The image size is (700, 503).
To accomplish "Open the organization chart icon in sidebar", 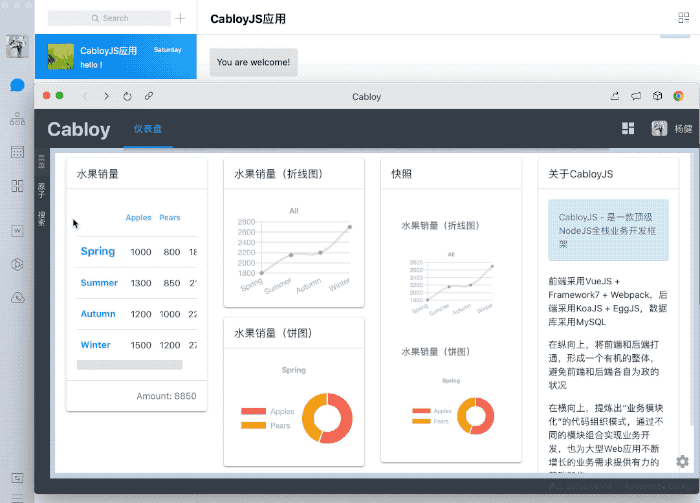I will click(17, 118).
